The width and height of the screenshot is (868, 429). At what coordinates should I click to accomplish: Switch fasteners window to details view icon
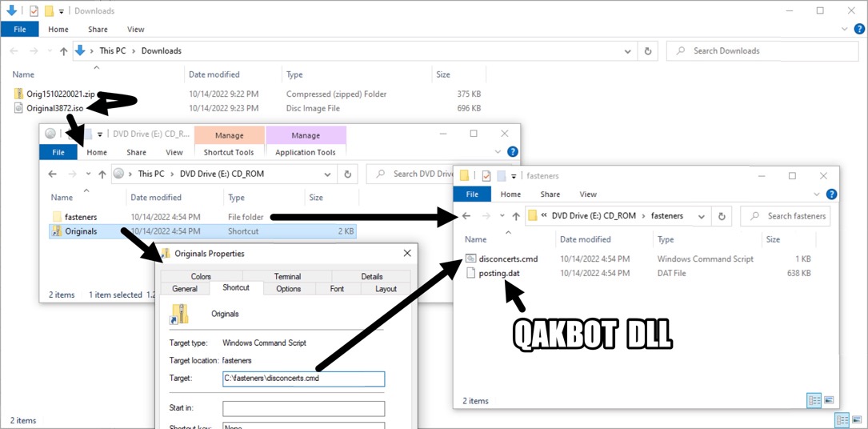[x=814, y=399]
